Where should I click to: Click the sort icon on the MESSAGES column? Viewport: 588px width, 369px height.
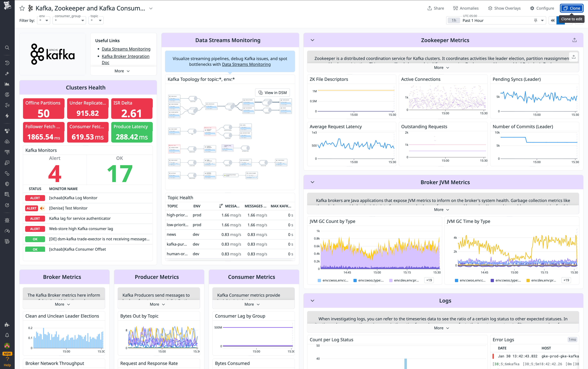[x=221, y=206]
